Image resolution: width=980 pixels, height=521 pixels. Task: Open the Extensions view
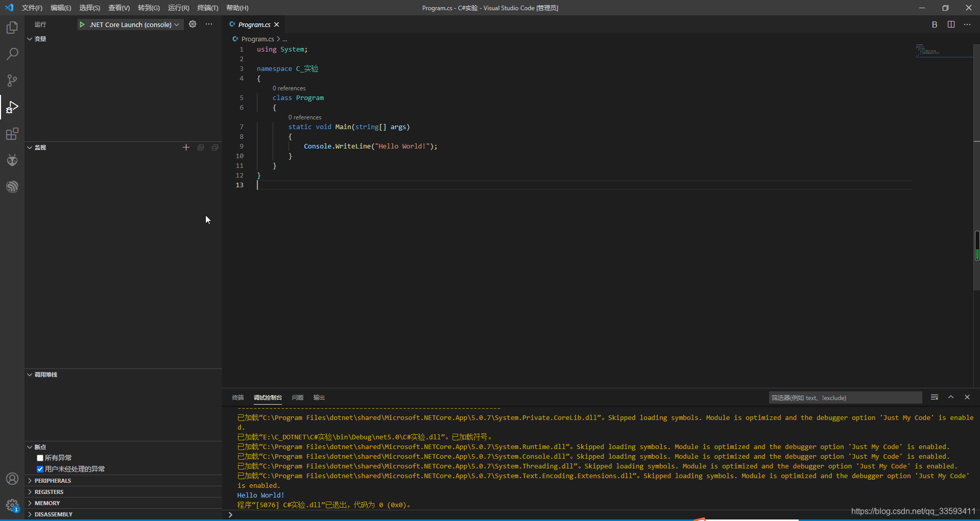point(12,134)
